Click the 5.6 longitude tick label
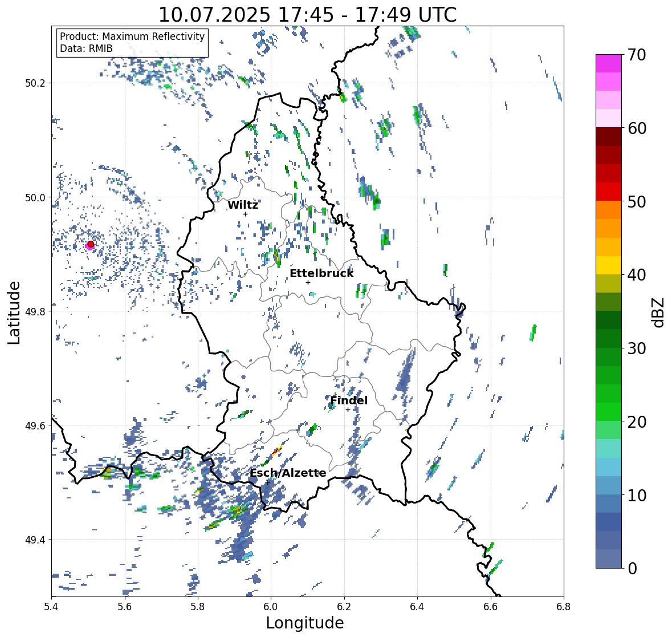 pyautogui.click(x=125, y=607)
